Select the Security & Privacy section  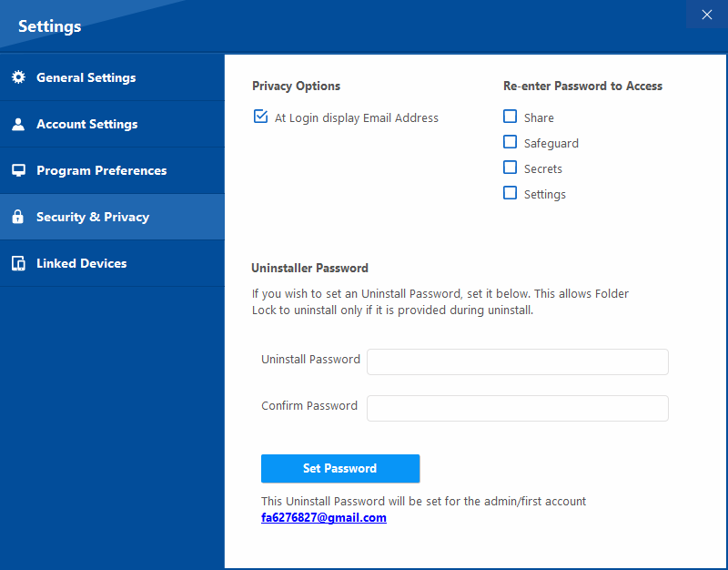112,217
